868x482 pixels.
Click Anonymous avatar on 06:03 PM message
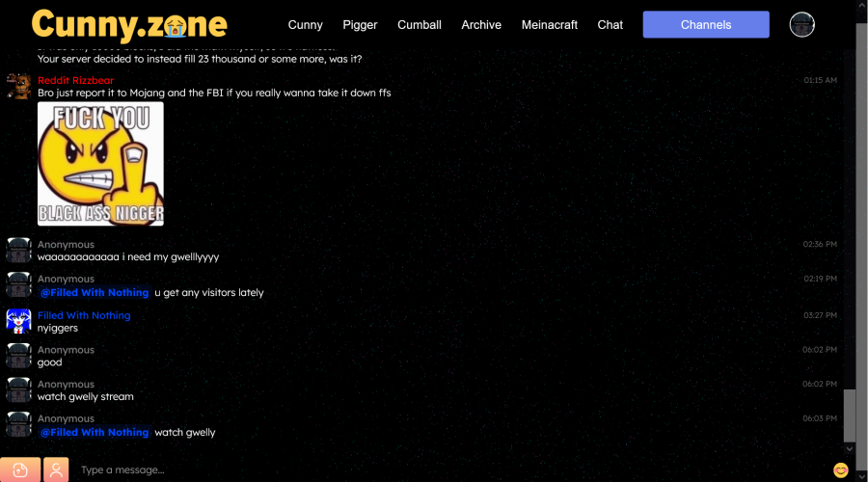pos(18,424)
